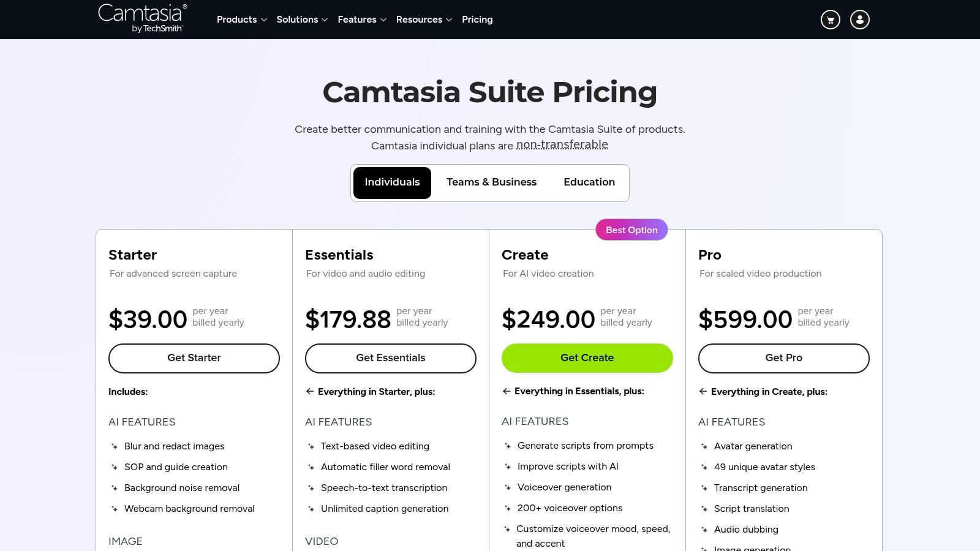Open the Pricing page link
Image resolution: width=980 pixels, height=551 pixels.
tap(477, 20)
